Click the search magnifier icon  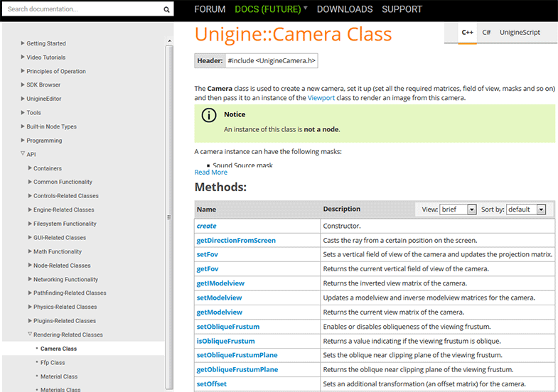point(166,10)
